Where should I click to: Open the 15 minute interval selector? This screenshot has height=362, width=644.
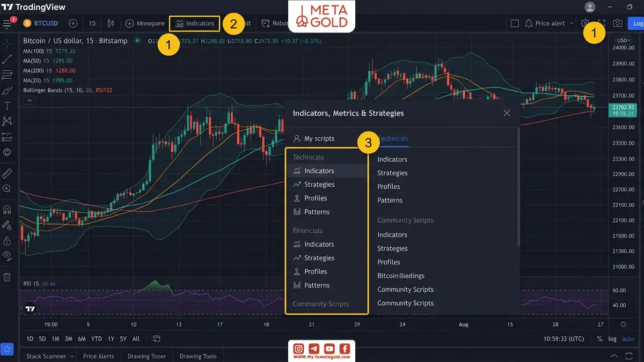tap(92, 24)
